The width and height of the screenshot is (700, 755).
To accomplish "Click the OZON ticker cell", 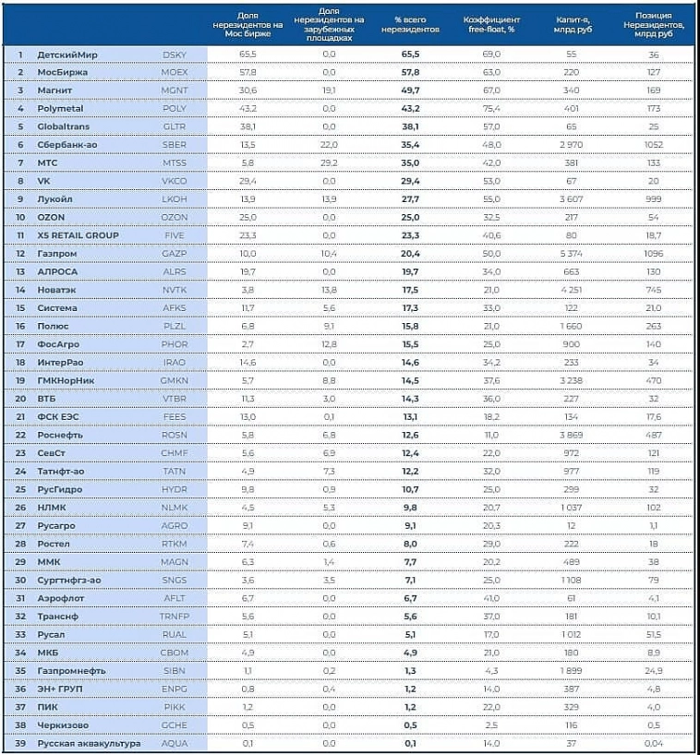I will [174, 217].
